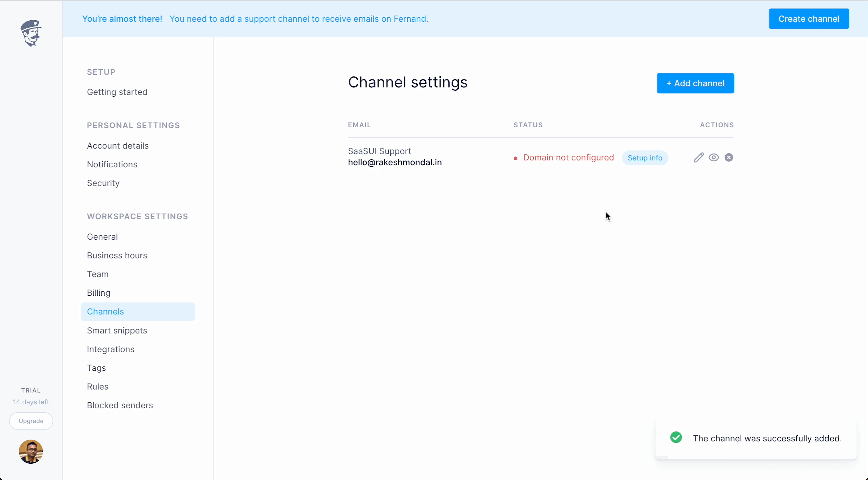Select Security in personal settings
Screen dimensions: 868x480
(x=103, y=183)
